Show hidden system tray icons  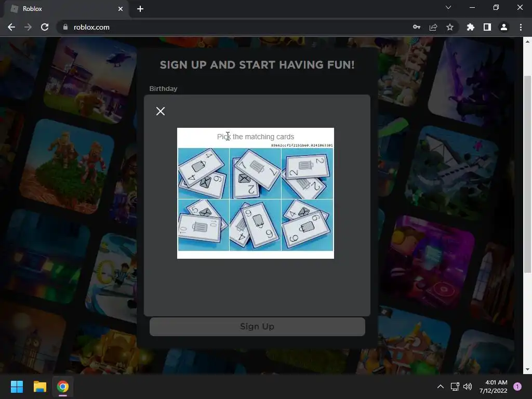pos(441,387)
